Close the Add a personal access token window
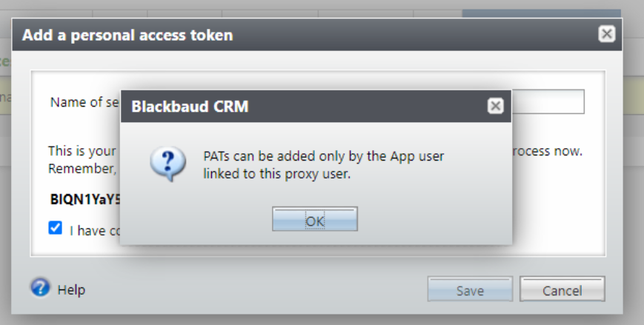 pos(606,34)
